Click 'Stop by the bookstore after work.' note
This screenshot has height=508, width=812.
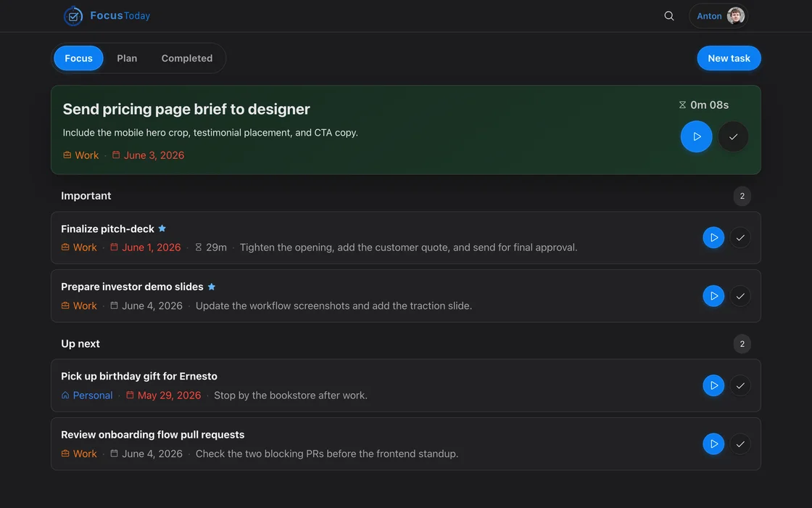click(291, 395)
